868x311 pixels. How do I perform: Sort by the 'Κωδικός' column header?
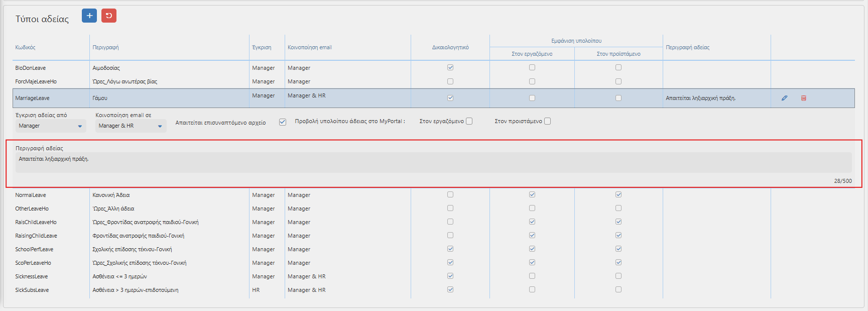pos(25,47)
